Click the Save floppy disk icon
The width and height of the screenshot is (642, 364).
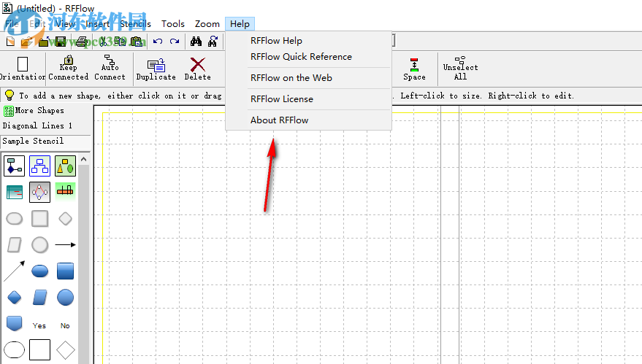pos(61,42)
